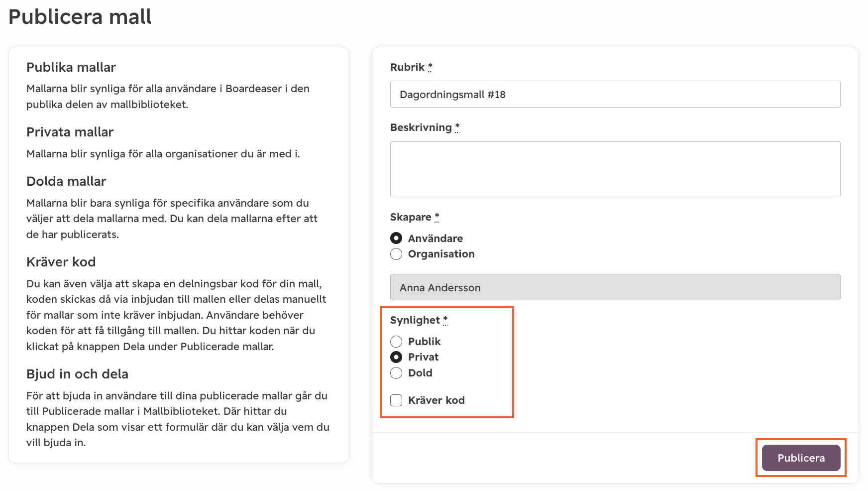Click the required asterisk beside Skapare
This screenshot has width=868, height=491.
coord(437,217)
